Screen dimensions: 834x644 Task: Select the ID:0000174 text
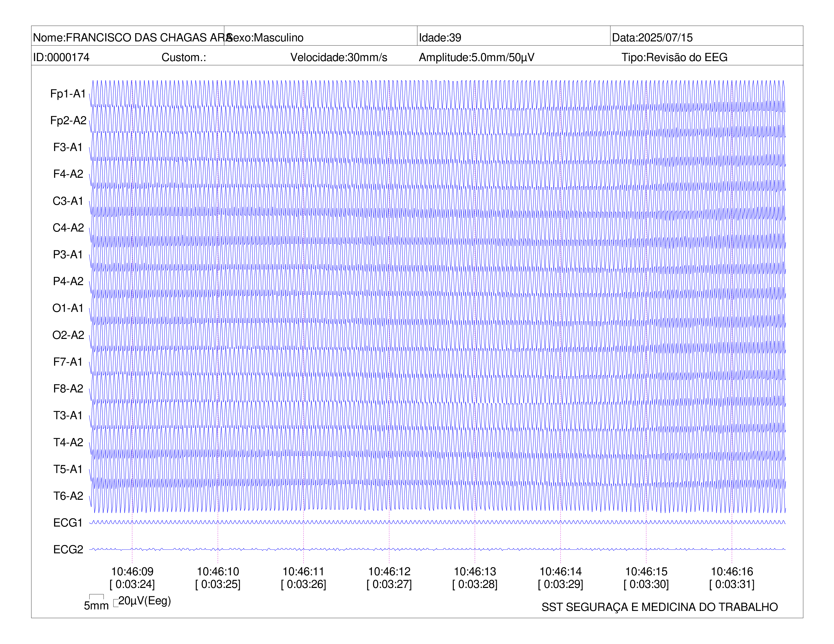pos(61,57)
